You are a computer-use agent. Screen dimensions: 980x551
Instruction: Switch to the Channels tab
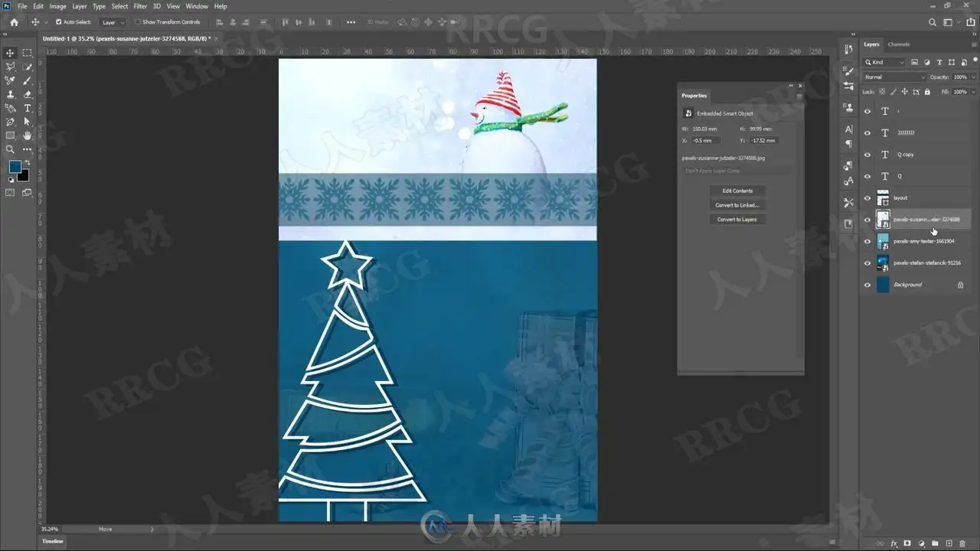tap(899, 44)
